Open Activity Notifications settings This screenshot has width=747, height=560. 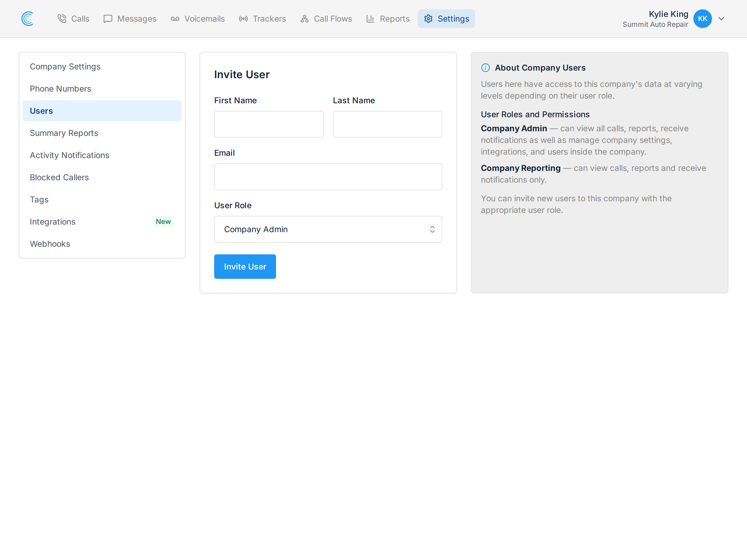(x=102, y=155)
